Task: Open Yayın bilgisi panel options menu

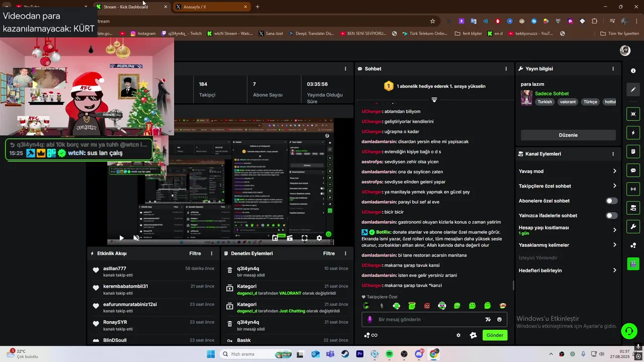Action: pyautogui.click(x=613, y=69)
